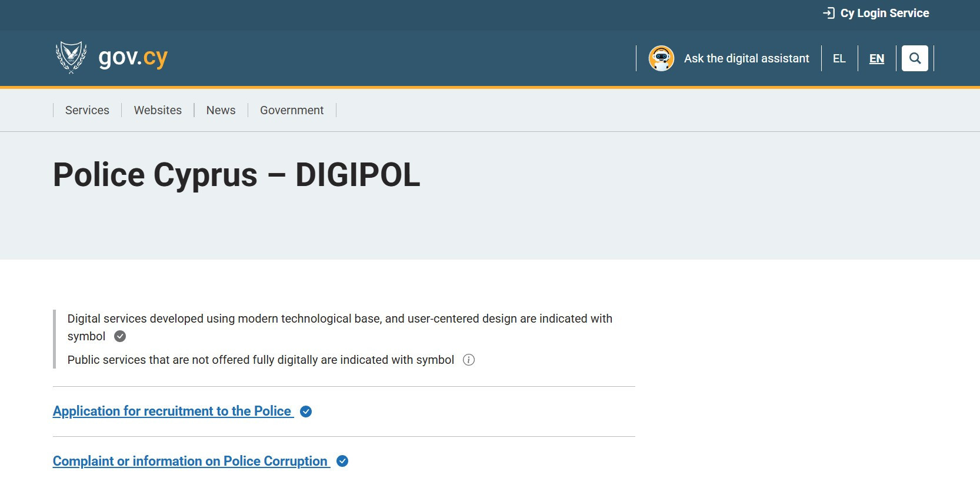Image resolution: width=980 pixels, height=481 pixels.
Task: Open the Websites menu item
Action: [x=158, y=110]
